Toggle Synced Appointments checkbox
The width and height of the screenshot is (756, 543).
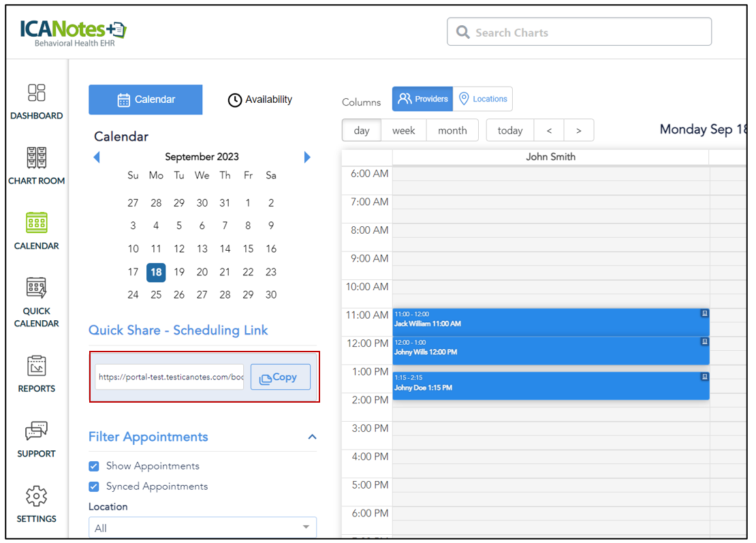coord(95,486)
